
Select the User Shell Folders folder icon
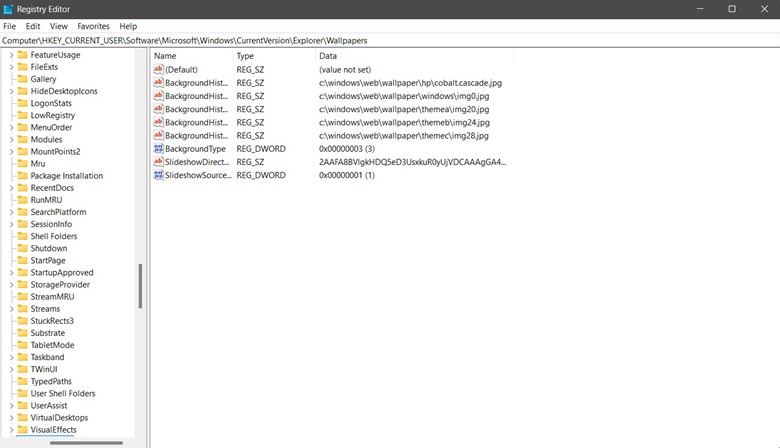(x=22, y=393)
